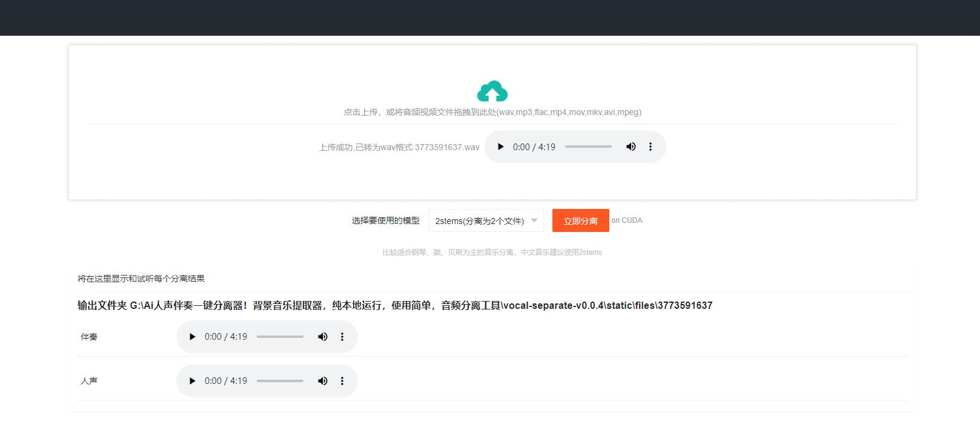The height and width of the screenshot is (433, 980).
Task: Mute the uploaded wav audio player
Action: point(631,147)
